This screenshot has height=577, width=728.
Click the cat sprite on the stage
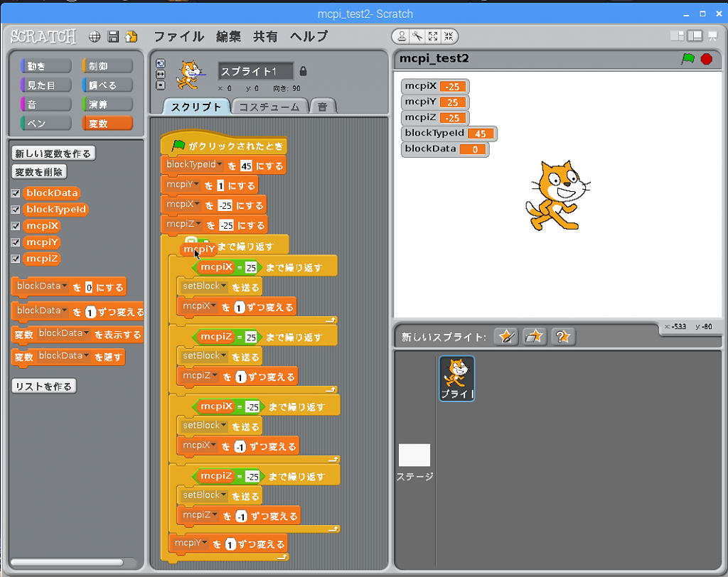[x=557, y=196]
